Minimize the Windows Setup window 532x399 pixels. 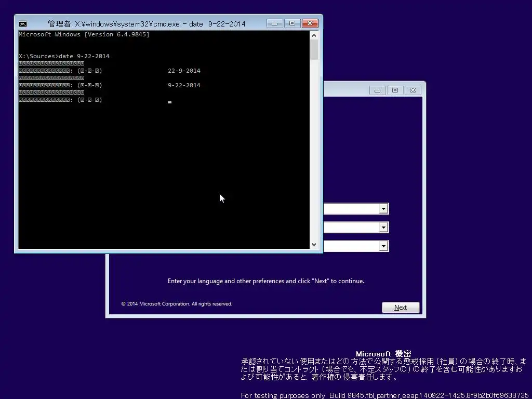(x=378, y=90)
